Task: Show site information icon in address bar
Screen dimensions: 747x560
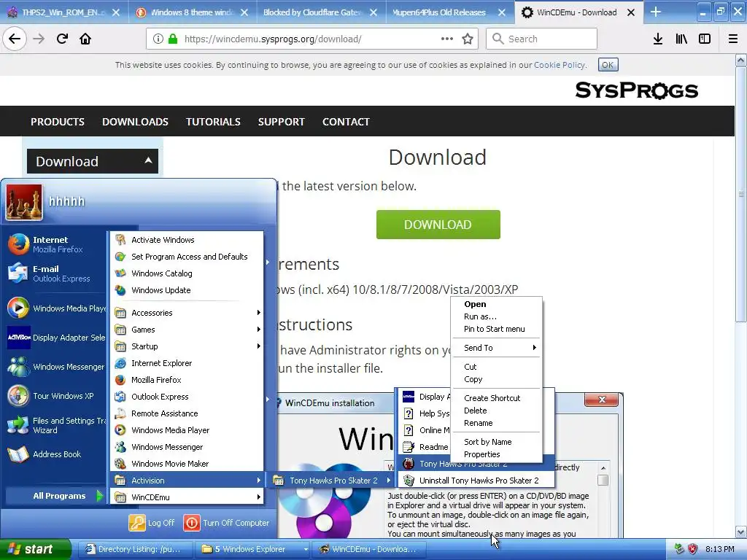Action: tap(158, 39)
